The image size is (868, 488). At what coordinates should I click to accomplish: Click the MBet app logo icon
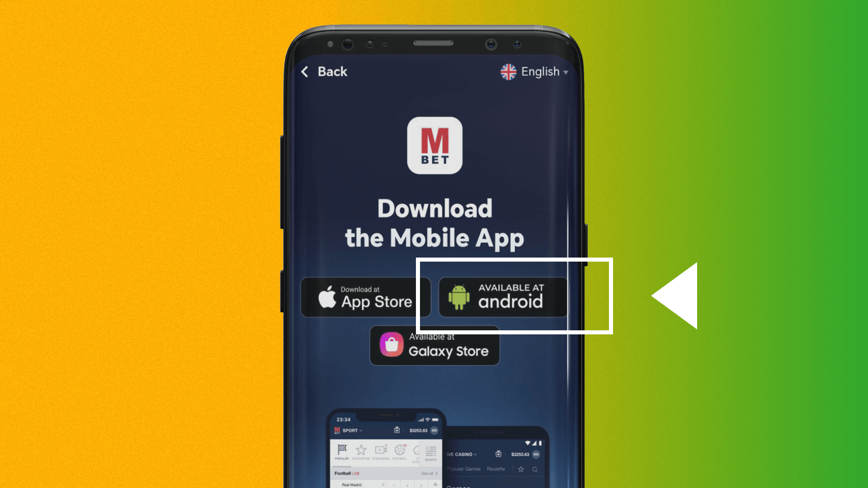pos(434,145)
